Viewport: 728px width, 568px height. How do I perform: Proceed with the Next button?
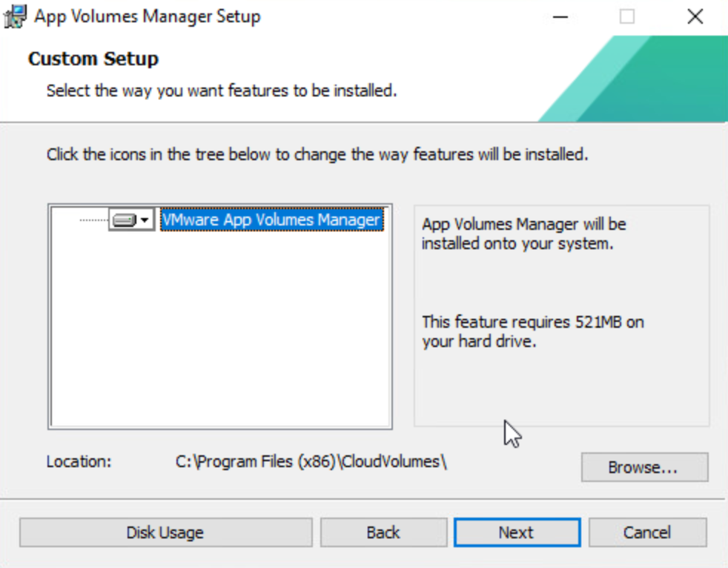pos(516,532)
